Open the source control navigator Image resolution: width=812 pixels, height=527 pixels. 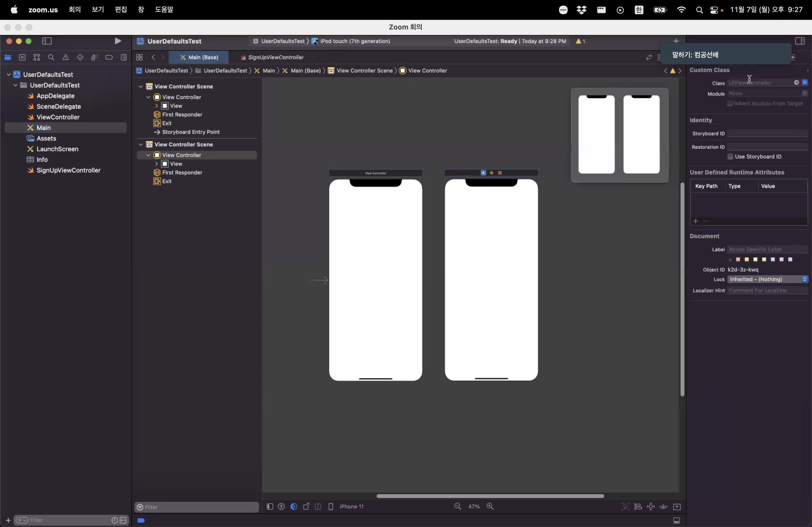point(22,57)
